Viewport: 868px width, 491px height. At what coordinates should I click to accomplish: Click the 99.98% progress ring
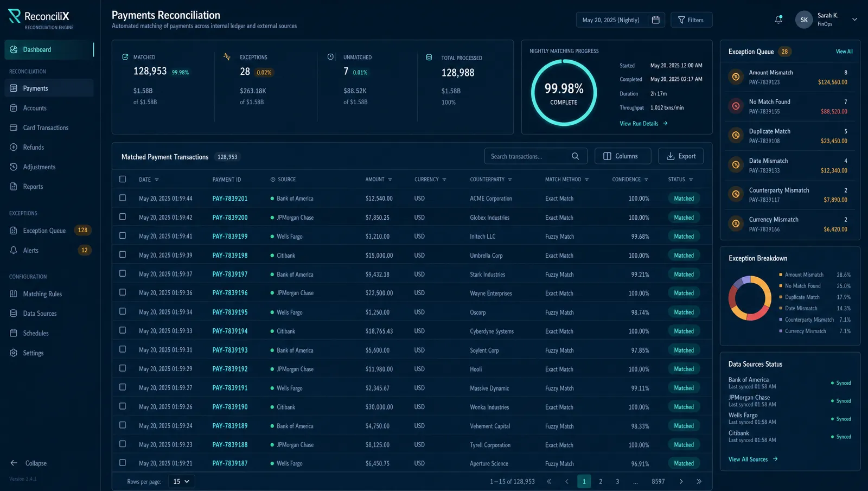pos(564,93)
